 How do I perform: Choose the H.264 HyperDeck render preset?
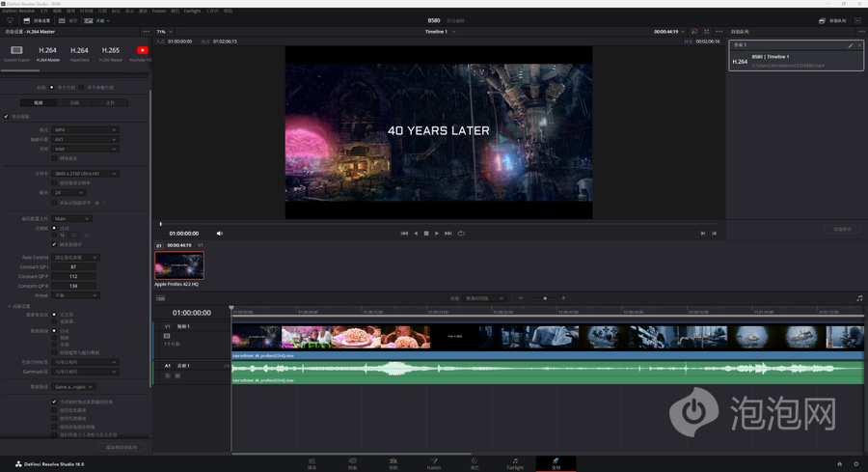pos(79,53)
